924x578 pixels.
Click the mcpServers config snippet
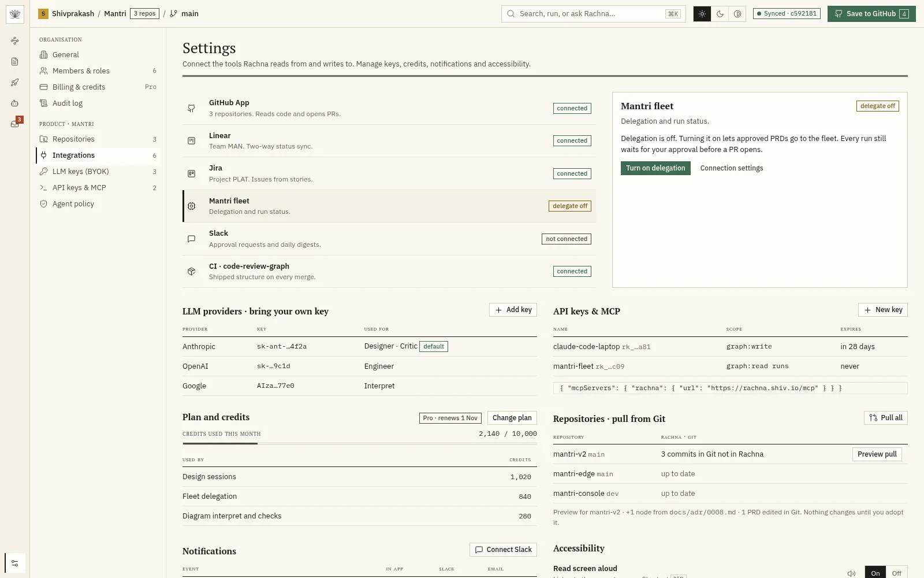coord(730,388)
